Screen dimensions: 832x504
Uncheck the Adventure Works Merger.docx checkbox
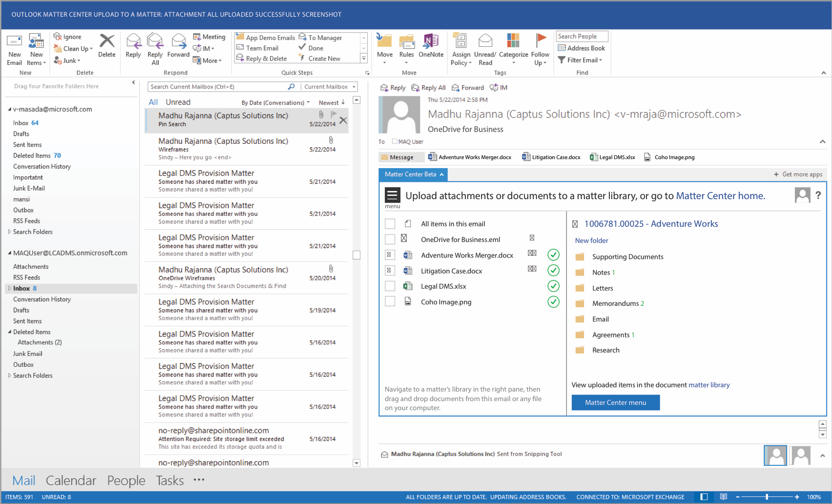[x=390, y=255]
